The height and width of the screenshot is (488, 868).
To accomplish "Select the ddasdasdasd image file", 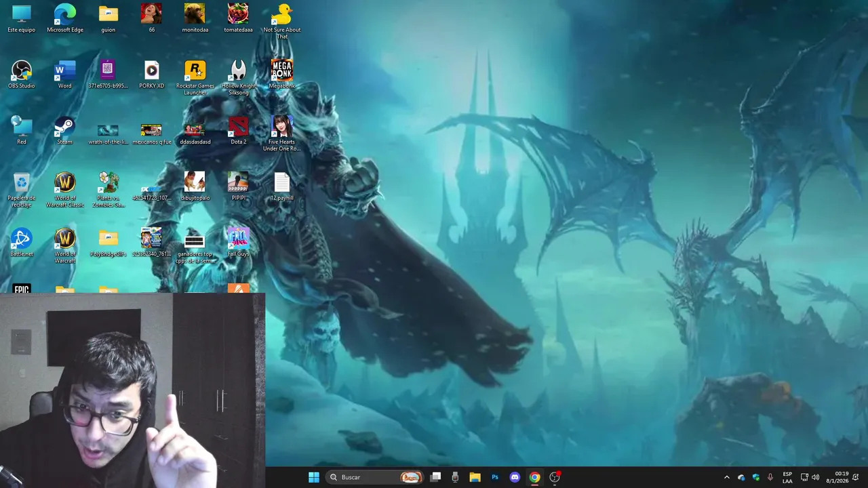I will (195, 133).
